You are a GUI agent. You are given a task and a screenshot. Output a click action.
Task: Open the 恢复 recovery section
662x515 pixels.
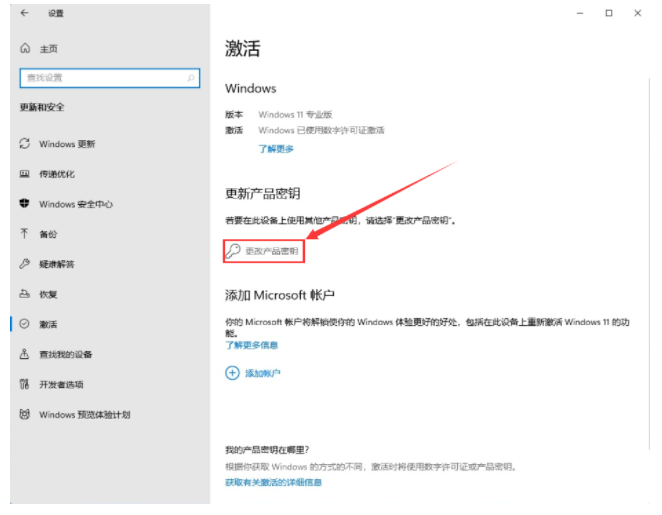tap(48, 294)
